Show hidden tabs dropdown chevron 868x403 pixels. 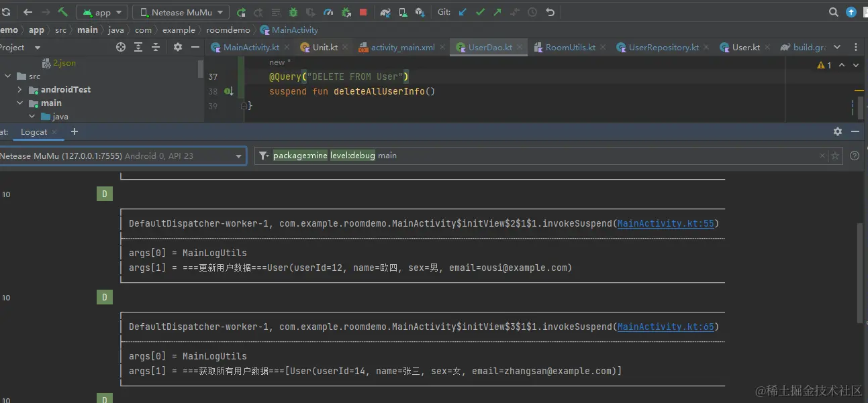(x=837, y=47)
